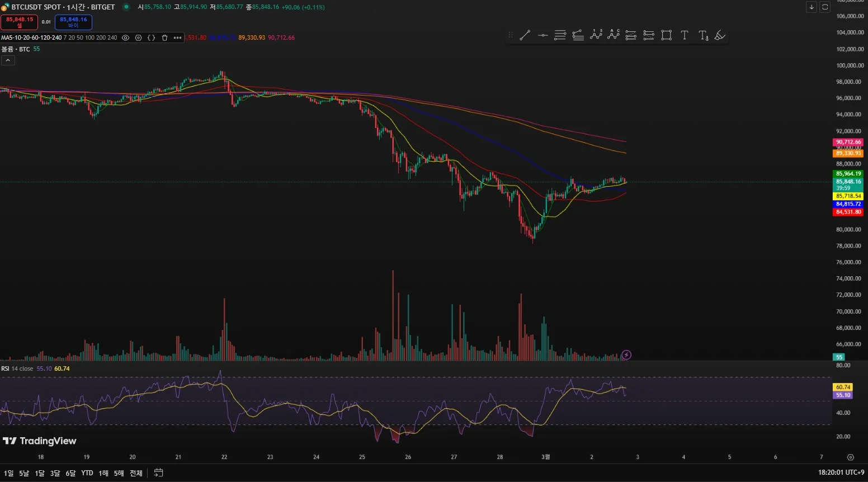Select the long position tool
Viewport: 868px width, 482px height.
[631, 35]
